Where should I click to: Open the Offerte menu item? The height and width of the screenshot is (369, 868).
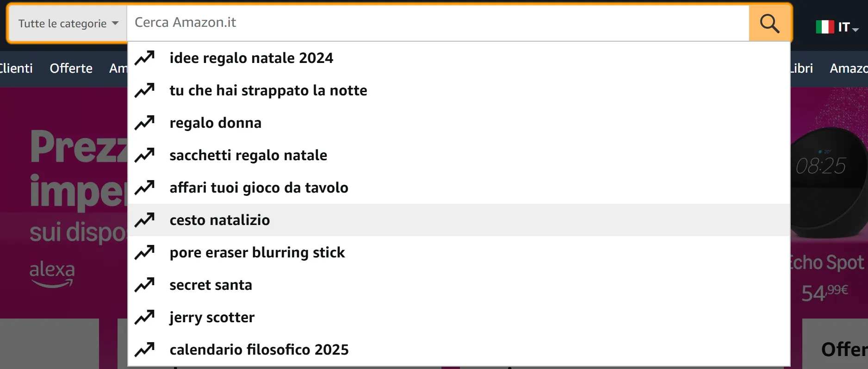[71, 68]
